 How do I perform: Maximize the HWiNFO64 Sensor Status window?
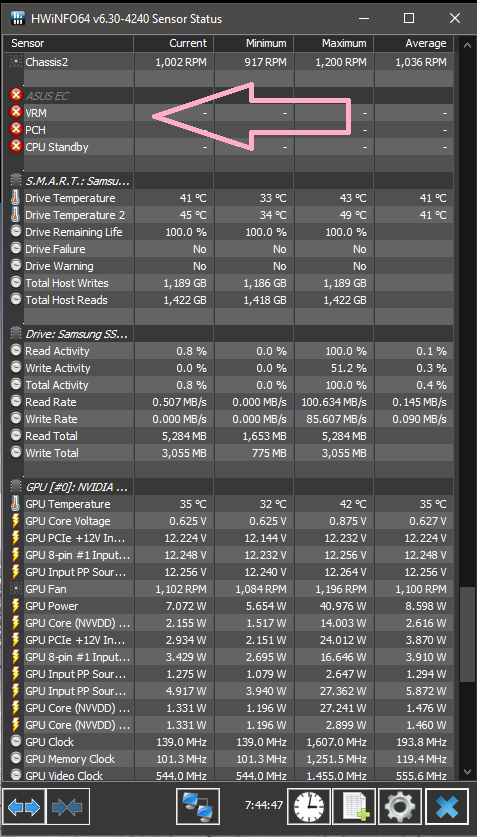(x=409, y=19)
